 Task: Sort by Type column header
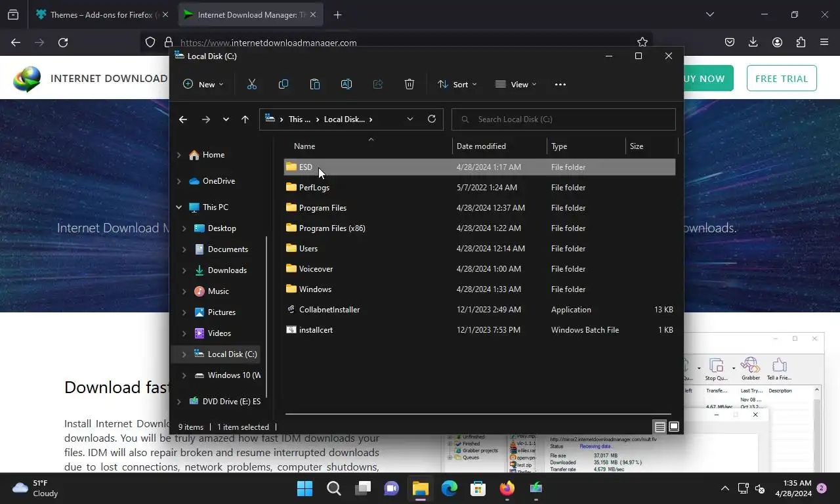586,146
